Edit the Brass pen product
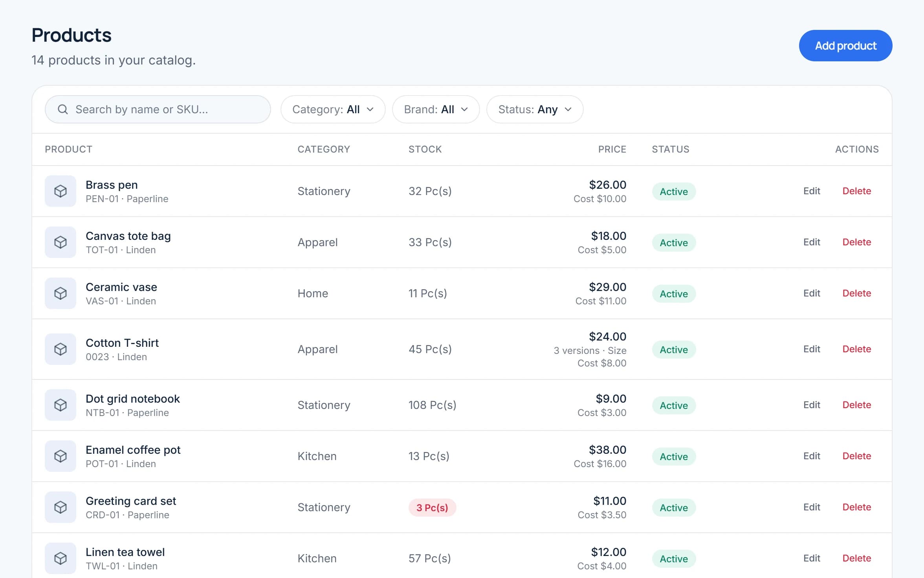 pos(812,191)
